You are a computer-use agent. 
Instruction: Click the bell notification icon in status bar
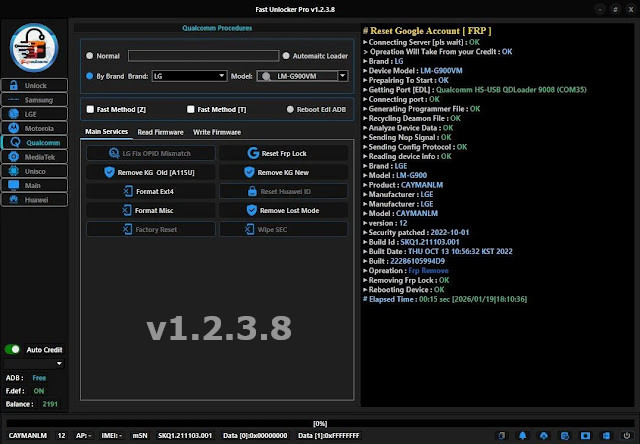click(x=522, y=436)
